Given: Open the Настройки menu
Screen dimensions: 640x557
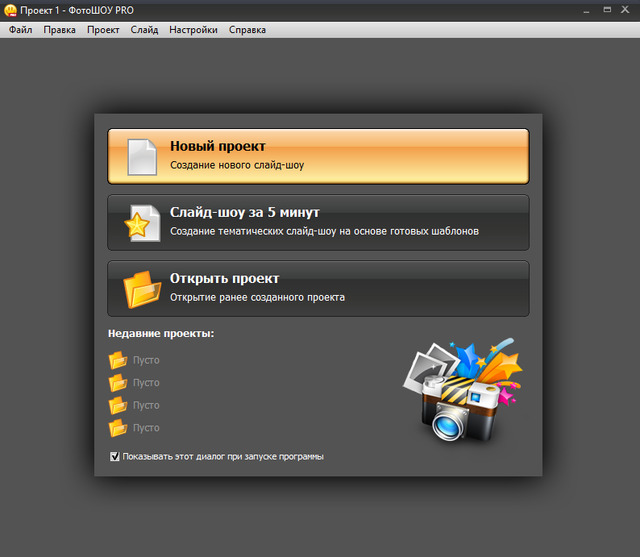Looking at the screenshot, I should pyautogui.click(x=193, y=30).
